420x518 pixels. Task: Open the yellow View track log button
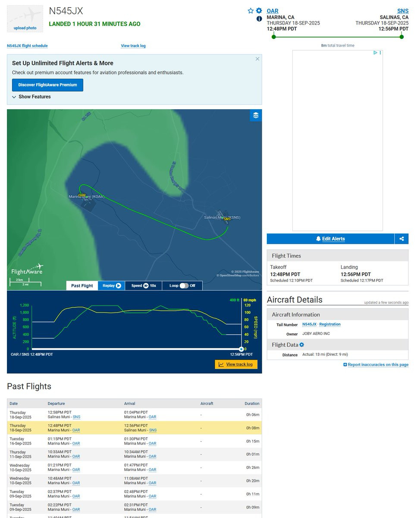pos(236,364)
